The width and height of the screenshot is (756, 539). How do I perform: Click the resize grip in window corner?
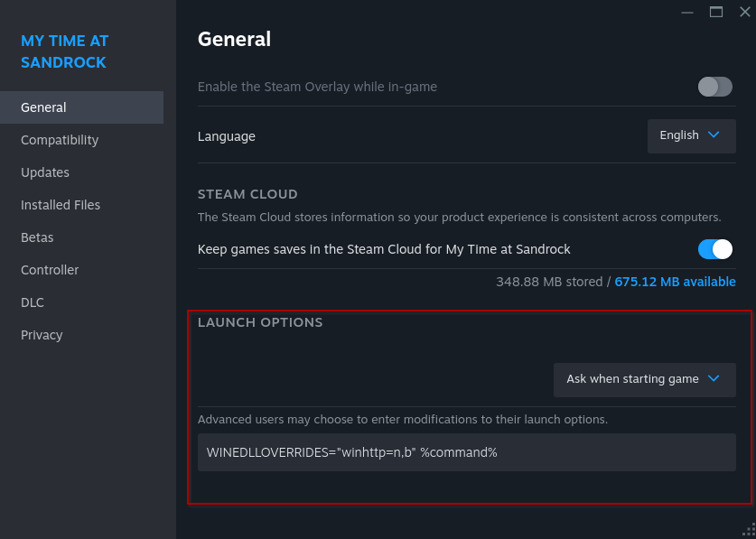coord(748,531)
